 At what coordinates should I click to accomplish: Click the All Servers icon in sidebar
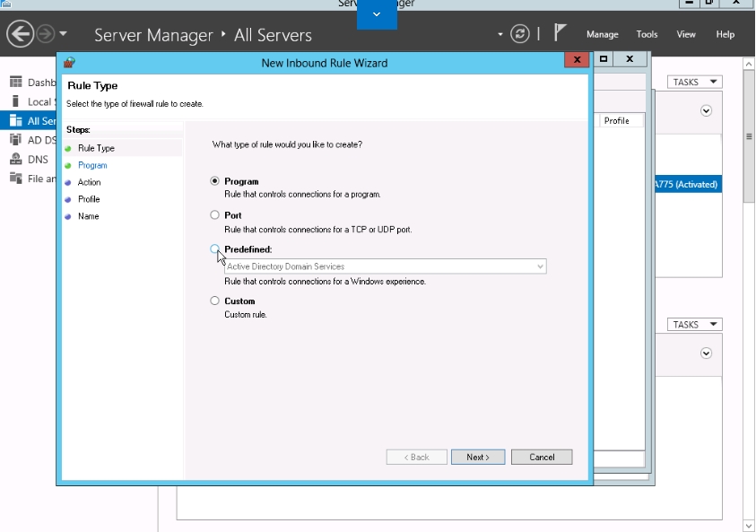16,120
